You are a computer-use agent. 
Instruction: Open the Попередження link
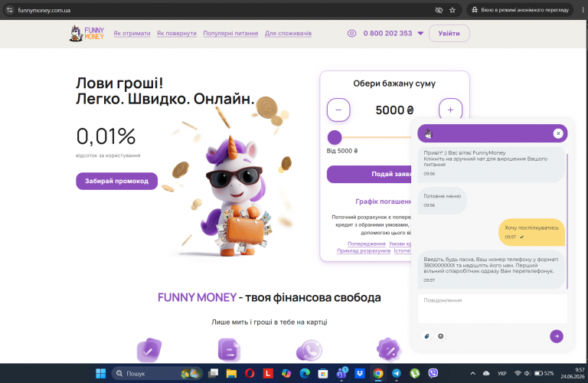point(367,244)
